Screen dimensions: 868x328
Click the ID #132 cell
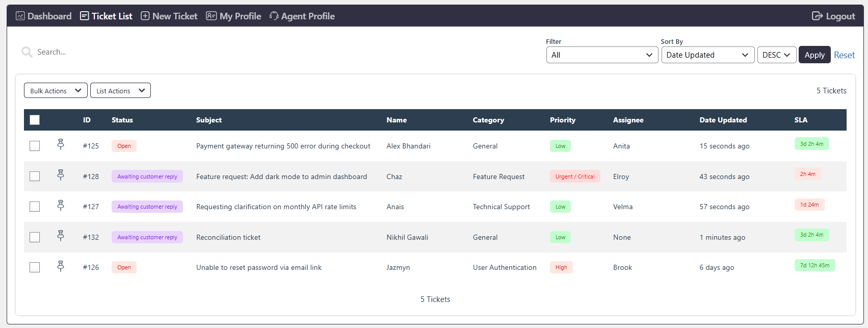[91, 237]
